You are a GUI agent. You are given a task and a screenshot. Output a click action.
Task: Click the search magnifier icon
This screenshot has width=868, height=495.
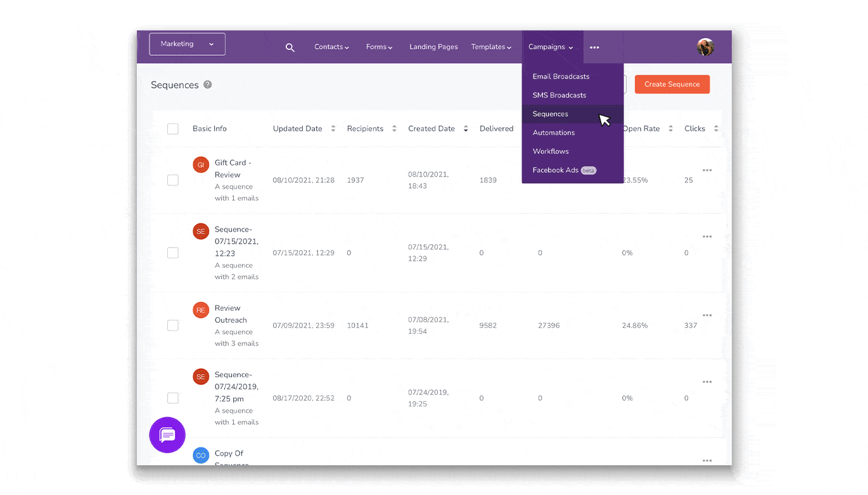tap(290, 47)
